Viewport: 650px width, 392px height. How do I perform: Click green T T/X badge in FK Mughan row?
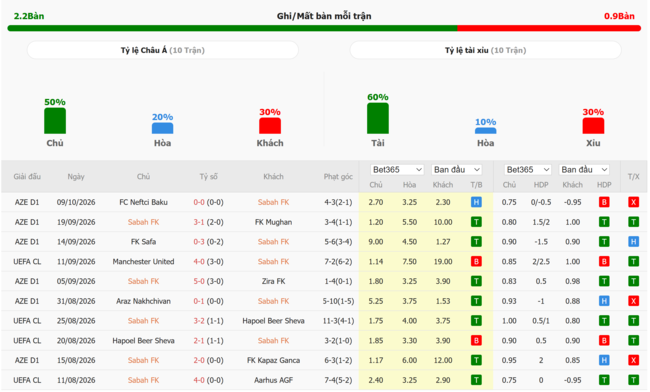pos(633,222)
